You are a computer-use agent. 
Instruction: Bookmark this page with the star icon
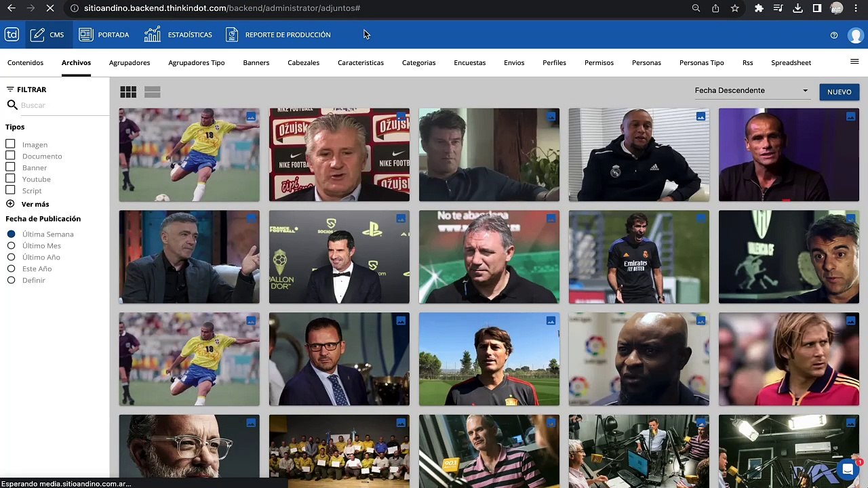(735, 8)
